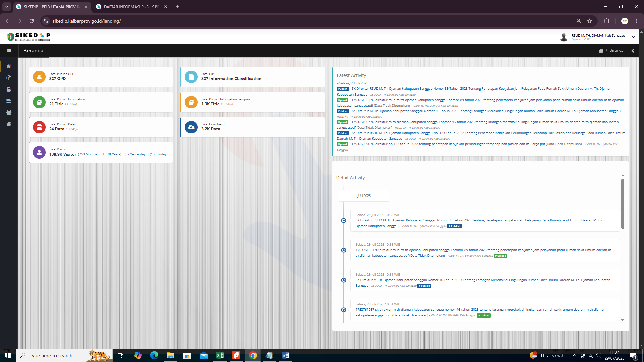This screenshot has height=362, width=644.
Task: Click the blue Total Downloads cloud icon
Action: 191,127
